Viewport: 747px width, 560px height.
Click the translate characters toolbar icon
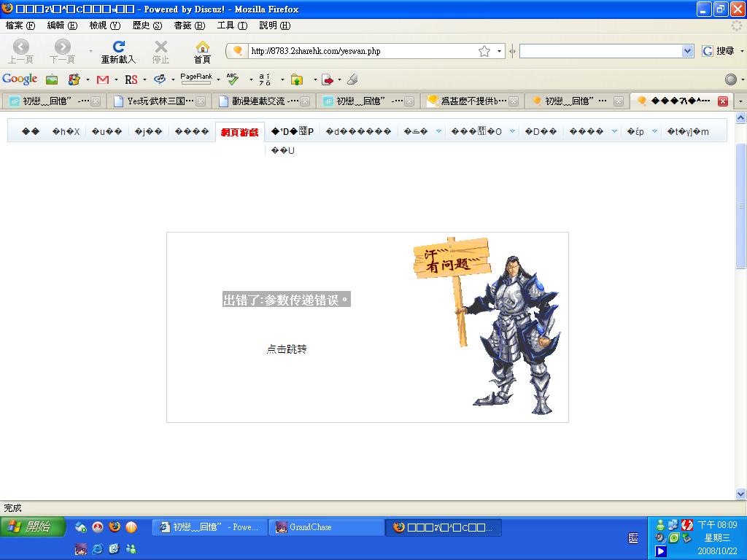(265, 79)
